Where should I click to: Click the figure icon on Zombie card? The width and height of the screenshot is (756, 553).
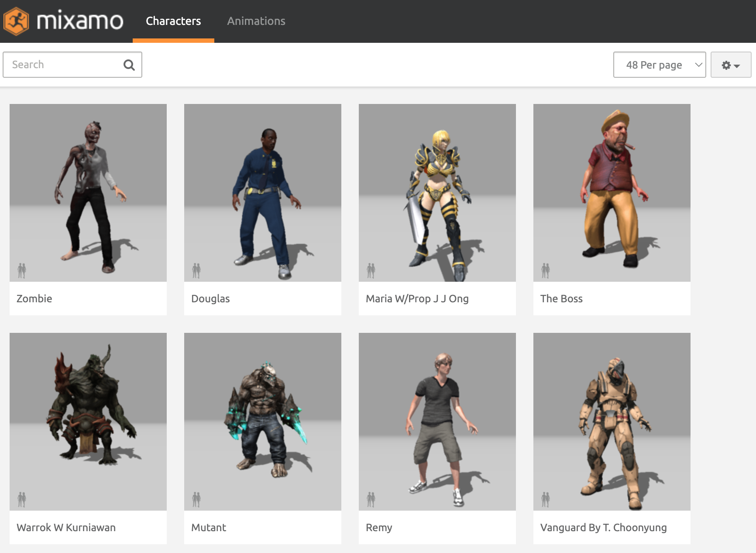coord(22,271)
